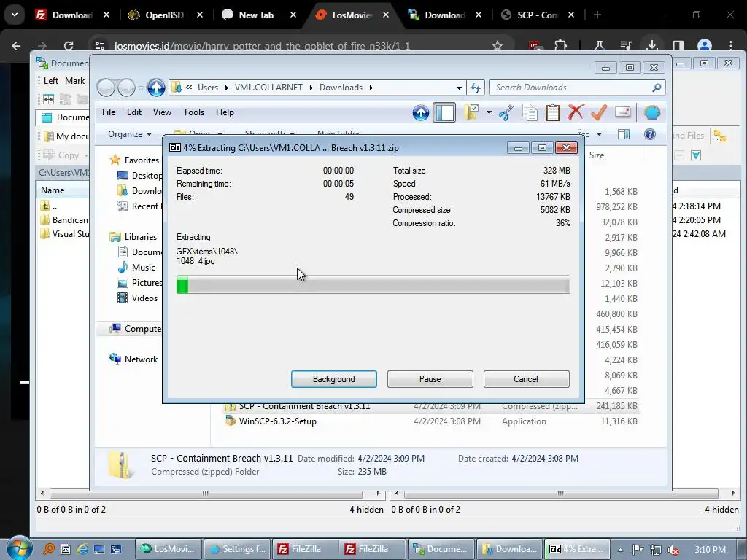Open the Help menu in Explorer
The image size is (747, 560).
tap(225, 112)
